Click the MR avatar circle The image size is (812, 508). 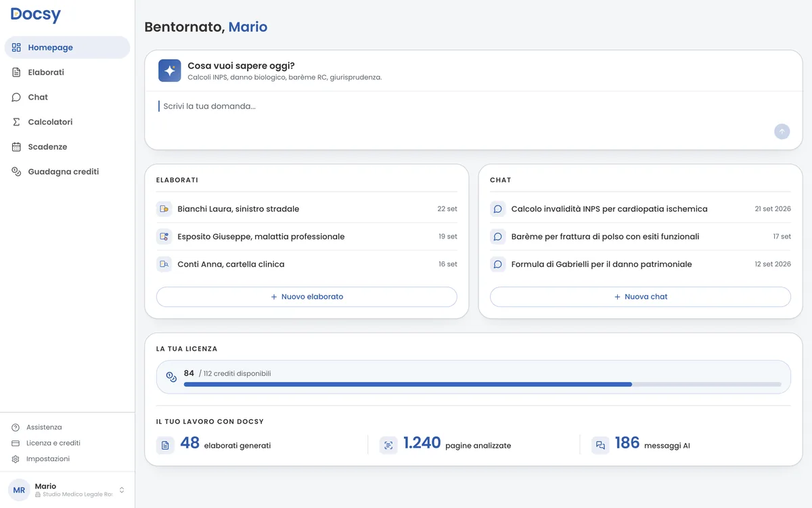[x=19, y=490]
